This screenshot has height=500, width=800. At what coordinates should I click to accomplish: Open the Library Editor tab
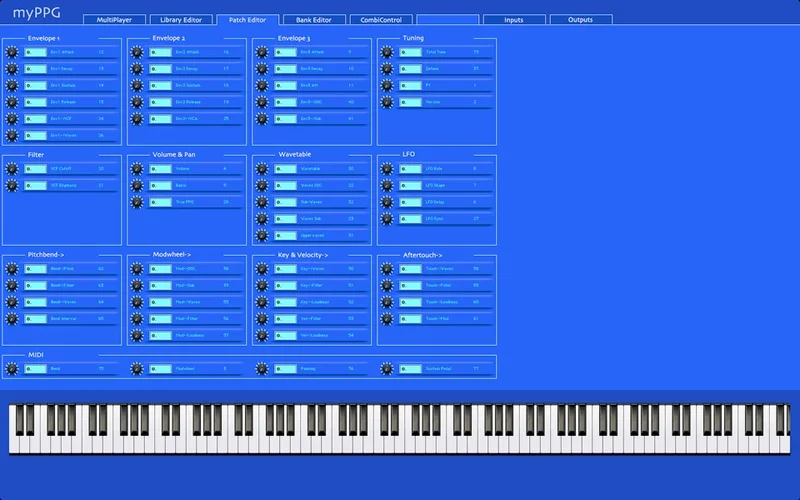(181, 20)
